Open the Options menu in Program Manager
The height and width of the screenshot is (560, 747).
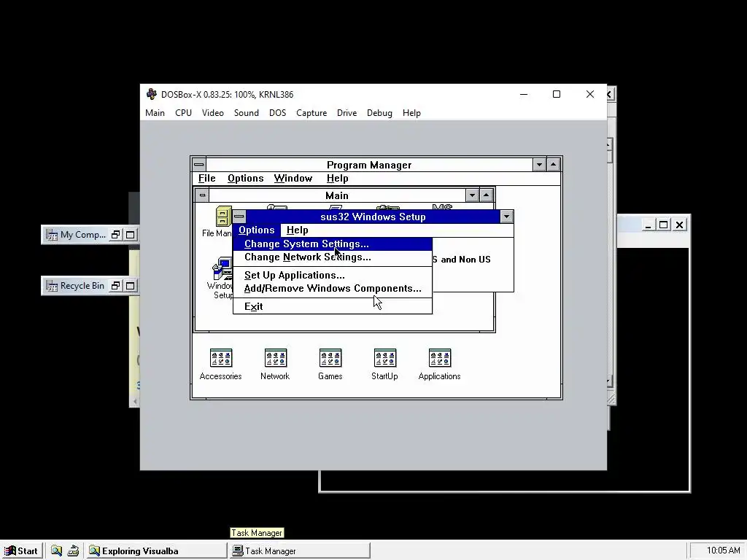pos(245,178)
